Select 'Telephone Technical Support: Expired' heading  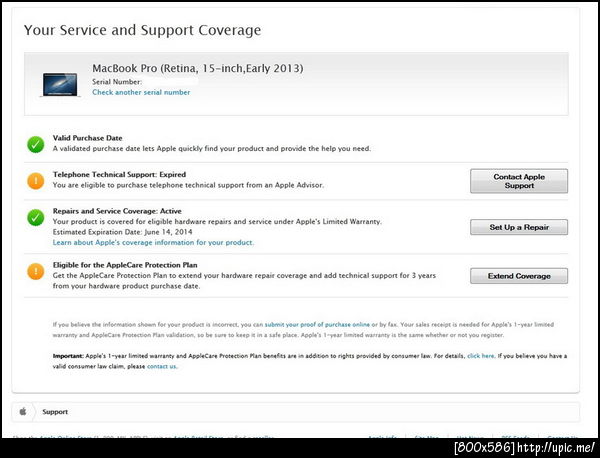tap(119, 174)
